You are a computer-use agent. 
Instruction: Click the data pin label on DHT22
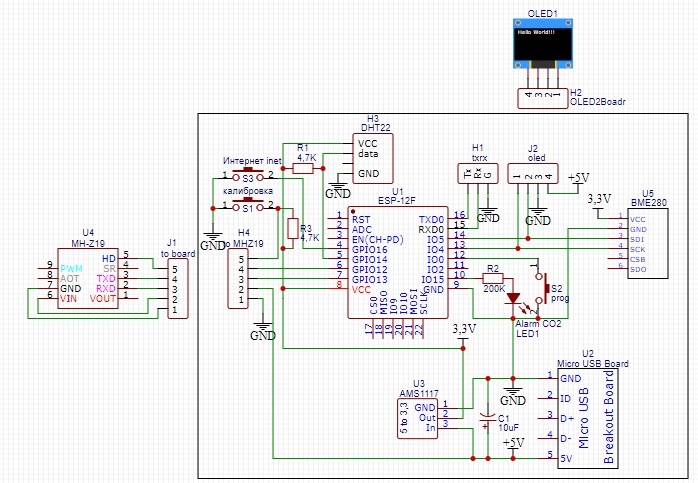pyautogui.click(x=368, y=154)
